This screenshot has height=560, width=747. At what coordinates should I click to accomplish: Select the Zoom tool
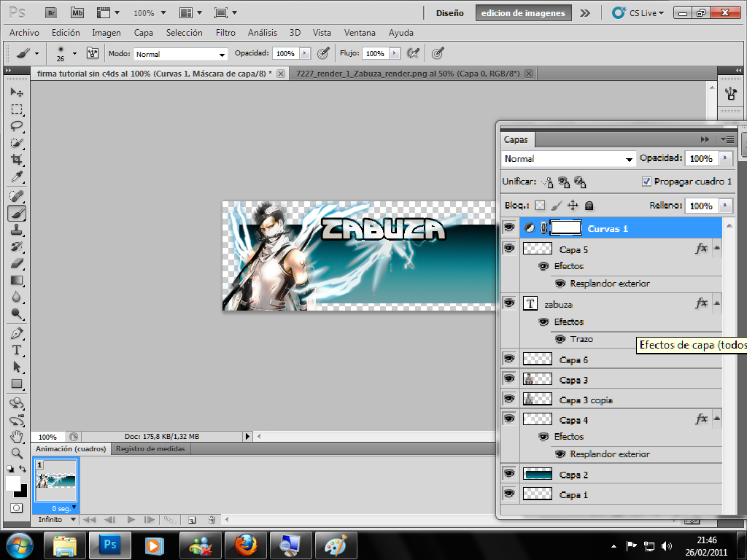pos(17,453)
